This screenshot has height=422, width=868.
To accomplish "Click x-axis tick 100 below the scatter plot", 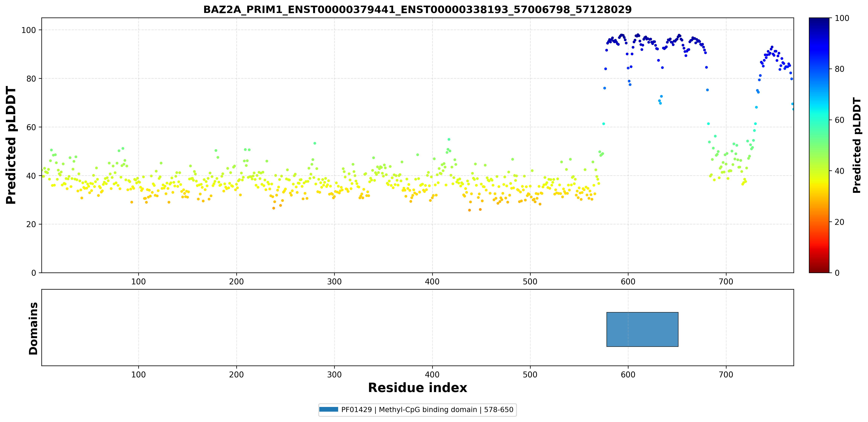I will pos(138,281).
